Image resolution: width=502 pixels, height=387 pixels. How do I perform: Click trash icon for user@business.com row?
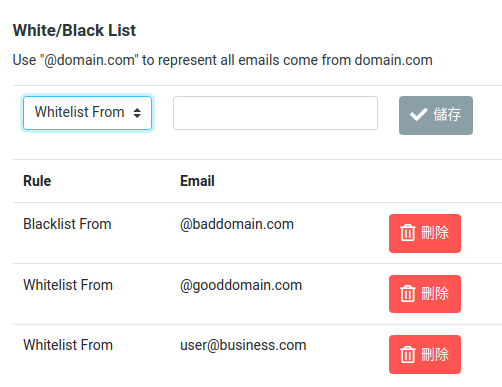point(407,354)
